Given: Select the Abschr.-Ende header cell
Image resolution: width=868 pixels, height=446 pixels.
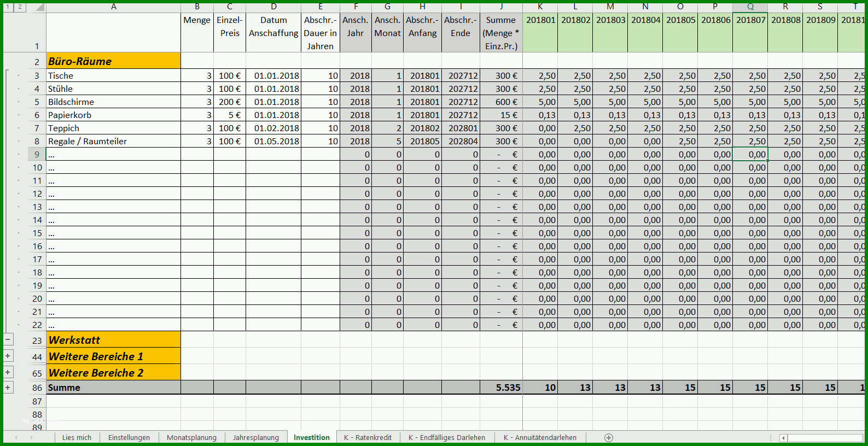Looking at the screenshot, I should pos(461,32).
